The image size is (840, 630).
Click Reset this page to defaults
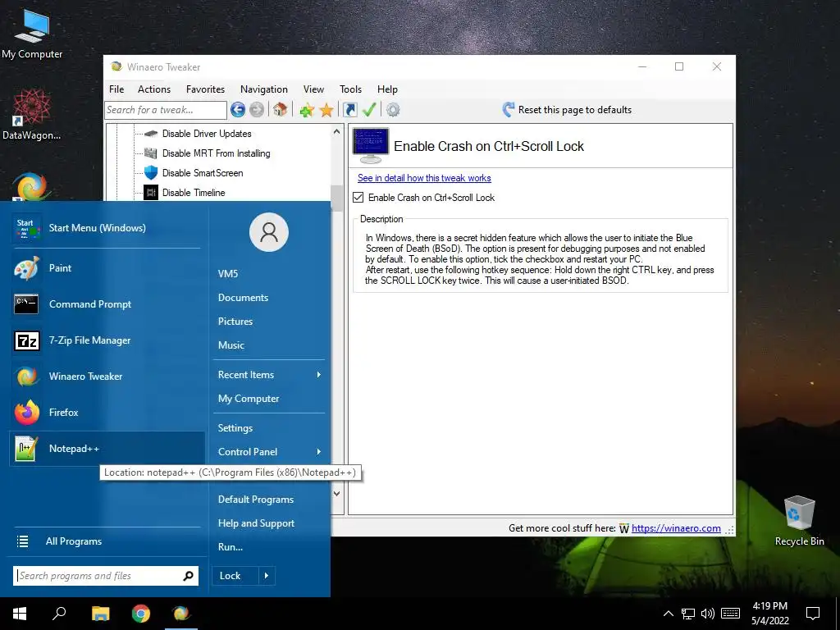click(567, 110)
